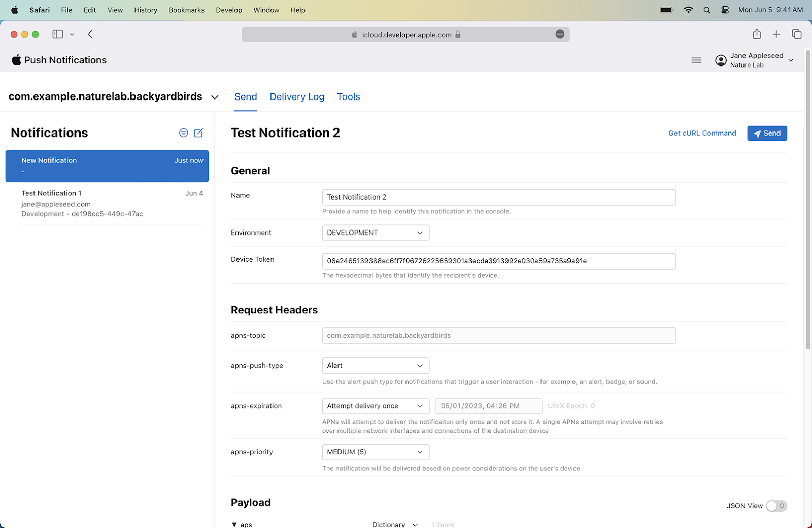Click the Name input field
Screen dimensions: 812x528
(499, 197)
